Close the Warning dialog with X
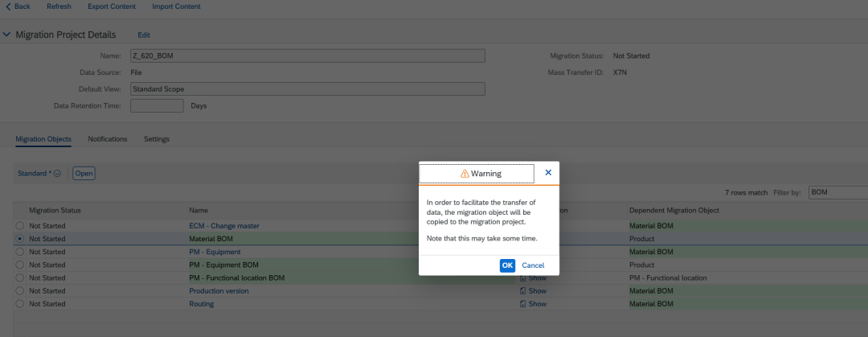The image size is (868, 337). click(x=548, y=173)
